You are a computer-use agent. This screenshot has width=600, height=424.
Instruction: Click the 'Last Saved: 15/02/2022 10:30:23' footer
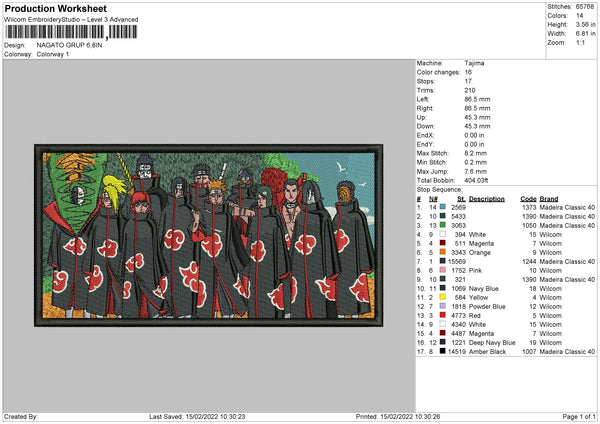[197, 416]
